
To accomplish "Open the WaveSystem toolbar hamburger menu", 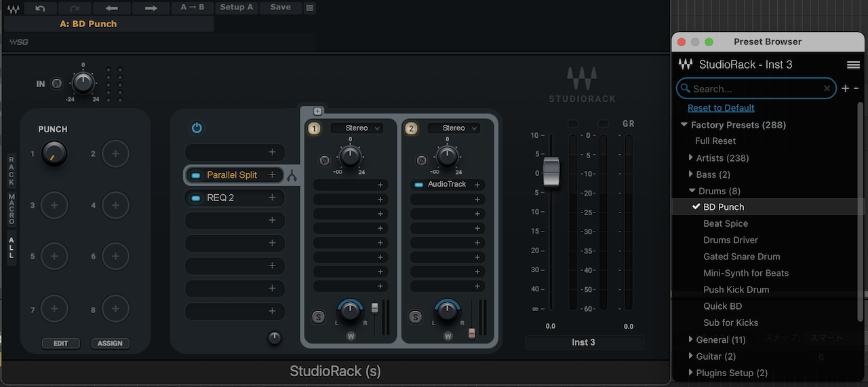I will tap(310, 8).
